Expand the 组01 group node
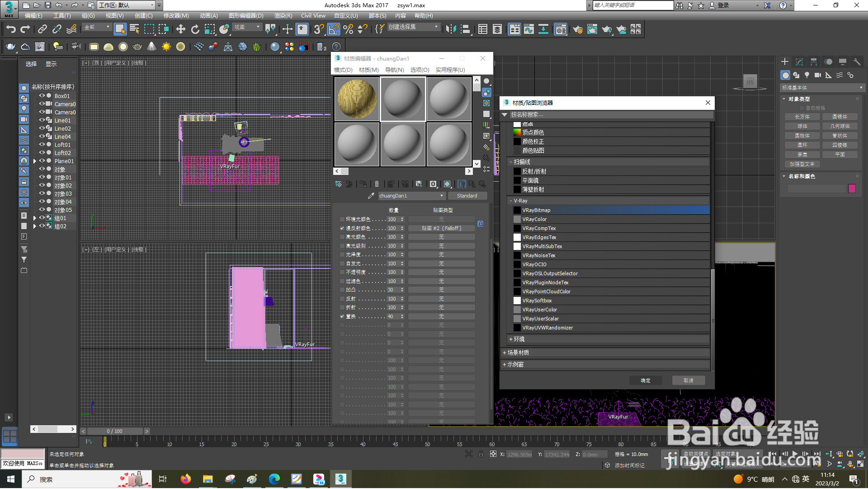Viewport: 868px width, 489px height. tap(34, 218)
